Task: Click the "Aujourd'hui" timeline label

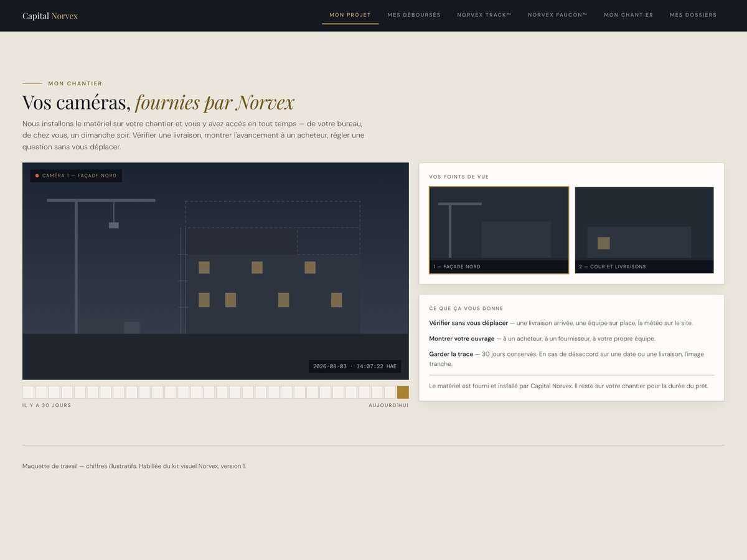Action: click(388, 405)
